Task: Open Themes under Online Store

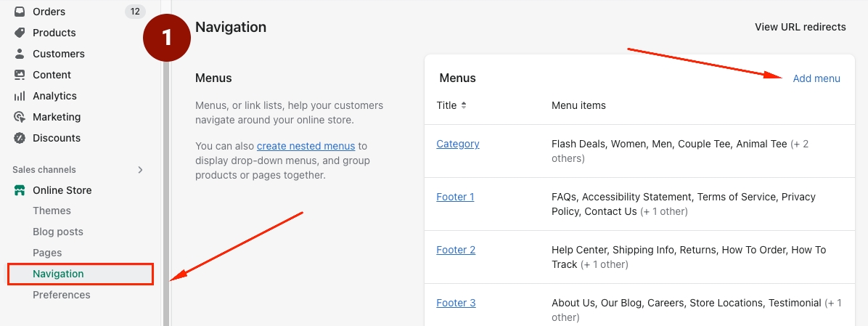Action: pyautogui.click(x=52, y=211)
